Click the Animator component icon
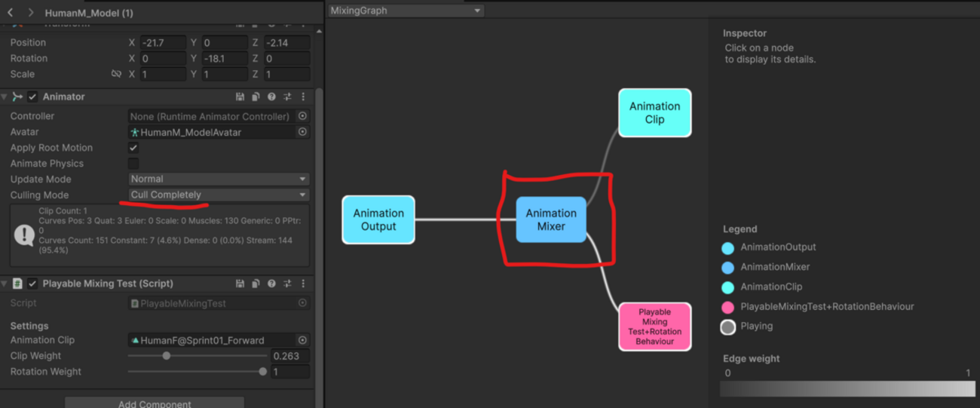 coord(17,97)
